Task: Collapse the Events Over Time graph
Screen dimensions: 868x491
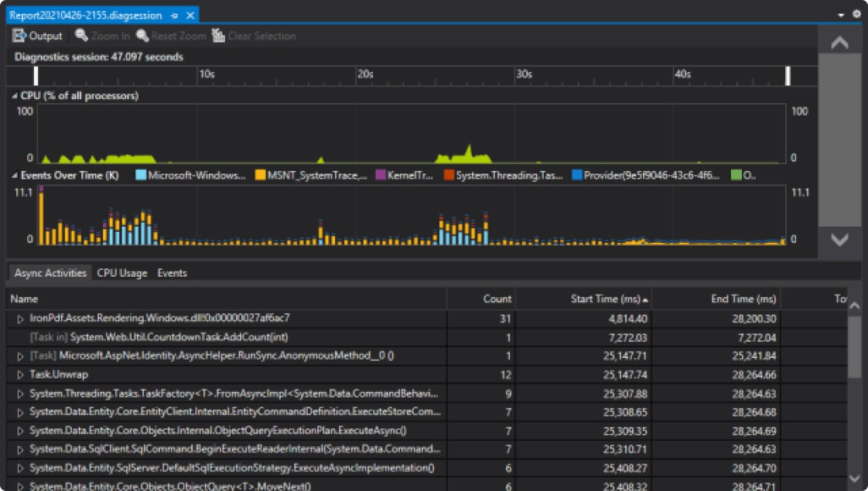Action: pyautogui.click(x=15, y=176)
